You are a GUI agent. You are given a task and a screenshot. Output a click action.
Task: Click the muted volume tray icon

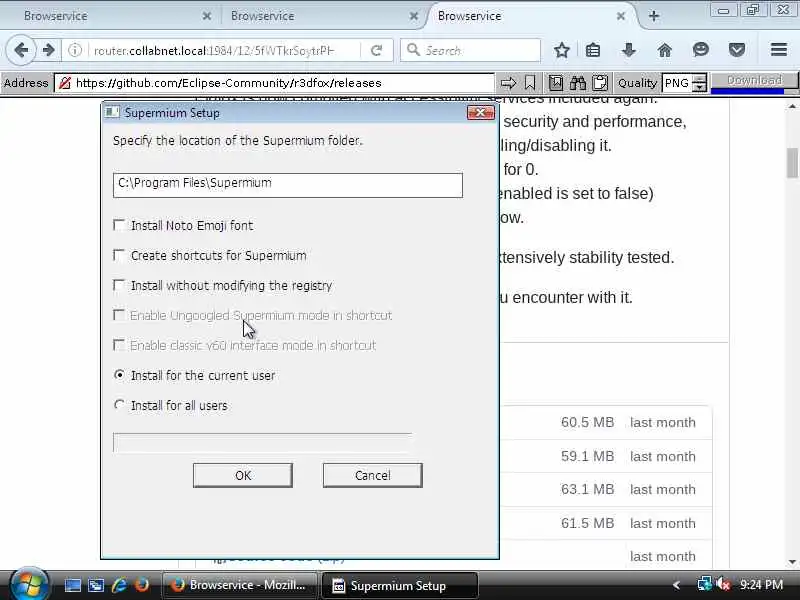[723, 584]
